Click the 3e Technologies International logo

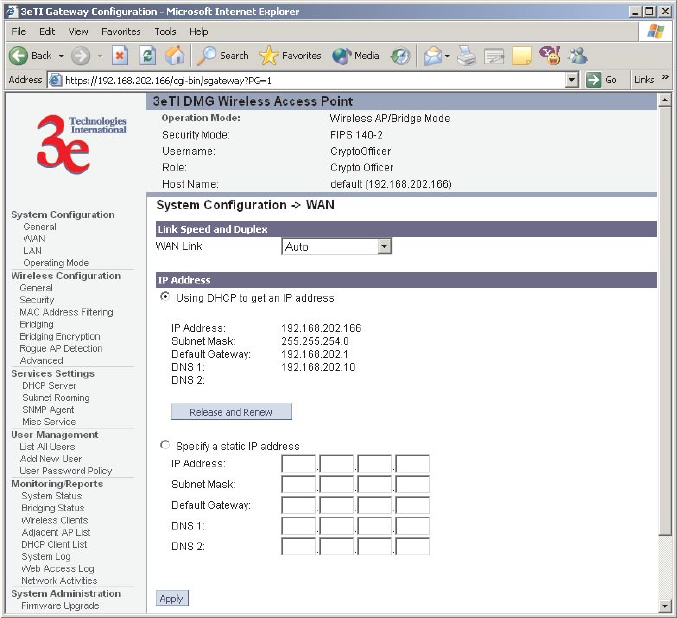[x=81, y=144]
